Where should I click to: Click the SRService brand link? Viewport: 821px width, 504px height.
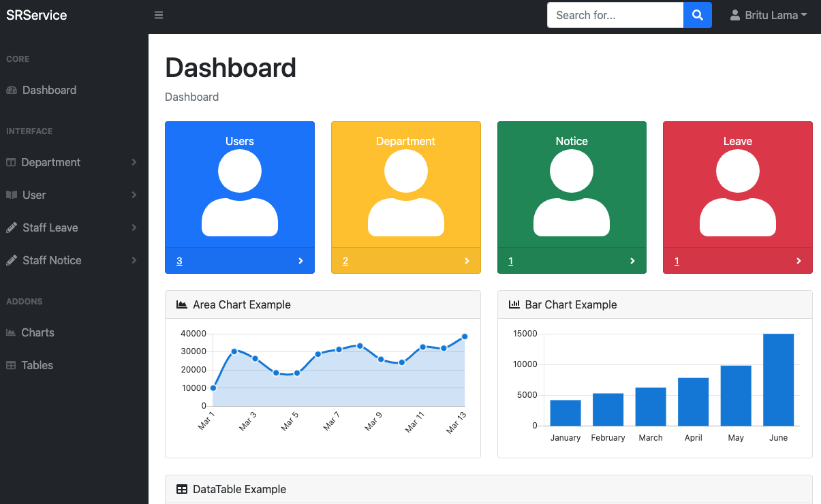(37, 15)
